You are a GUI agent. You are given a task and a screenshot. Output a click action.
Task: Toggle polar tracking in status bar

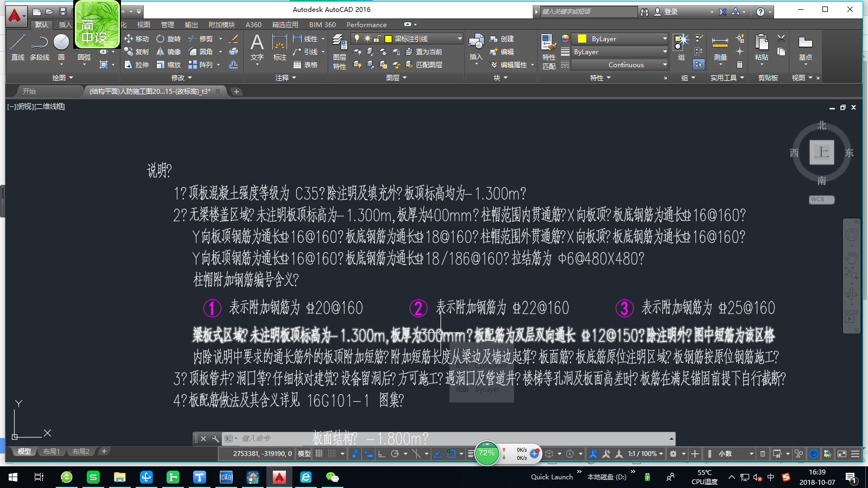tap(395, 454)
